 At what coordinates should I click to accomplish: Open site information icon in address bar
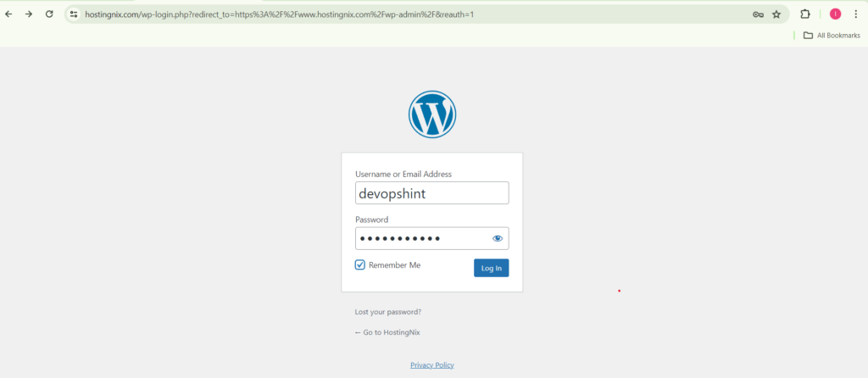pyautogui.click(x=74, y=14)
